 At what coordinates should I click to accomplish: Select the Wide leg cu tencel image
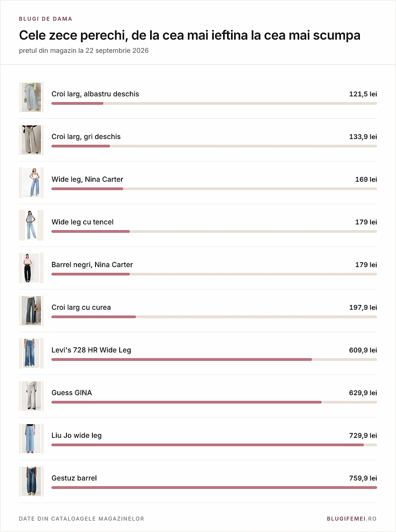(x=31, y=225)
